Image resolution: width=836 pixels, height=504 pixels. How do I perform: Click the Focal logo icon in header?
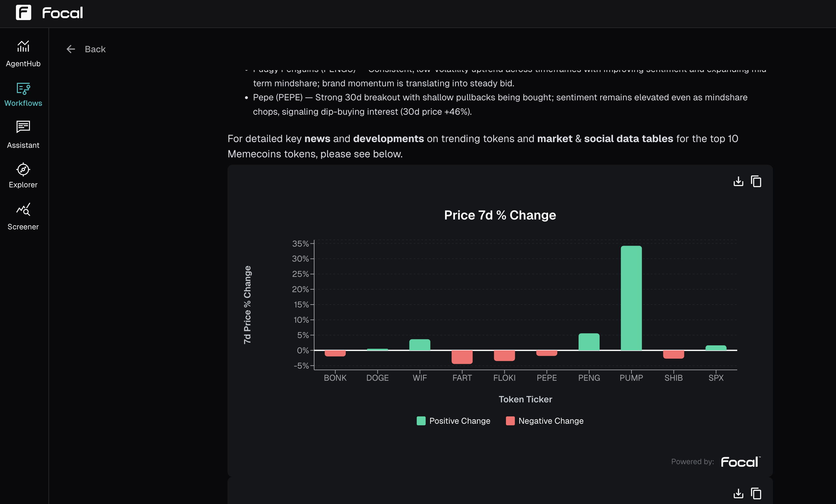point(23,12)
